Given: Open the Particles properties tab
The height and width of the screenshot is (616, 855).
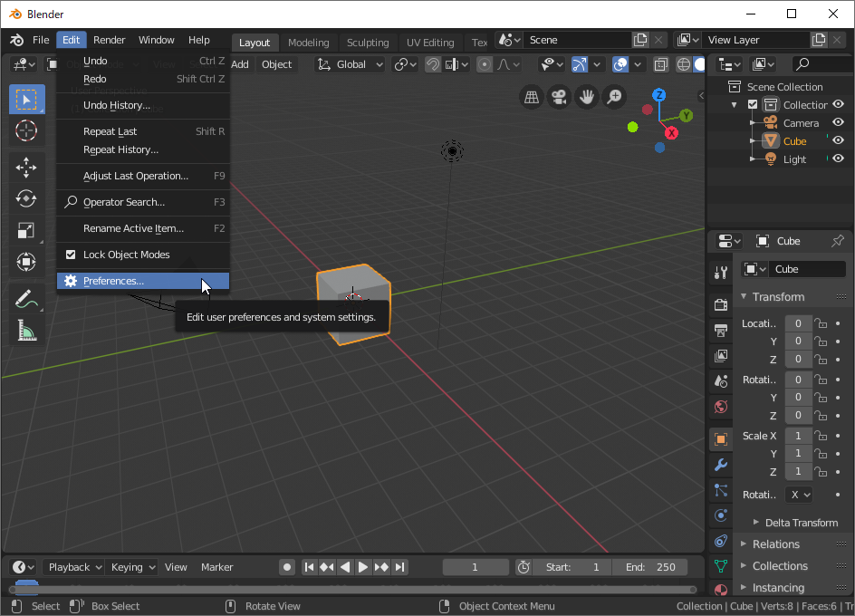Looking at the screenshot, I should [x=721, y=490].
